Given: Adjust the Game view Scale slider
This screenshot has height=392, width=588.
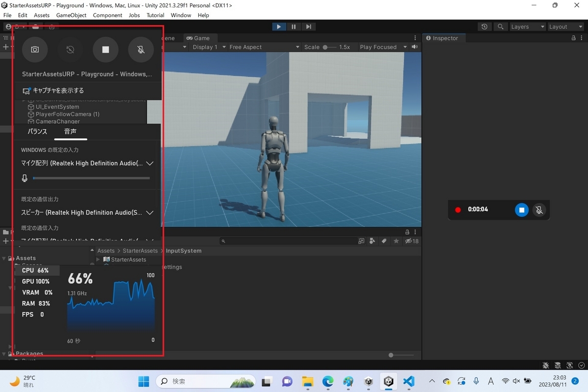Looking at the screenshot, I should pyautogui.click(x=330, y=47).
